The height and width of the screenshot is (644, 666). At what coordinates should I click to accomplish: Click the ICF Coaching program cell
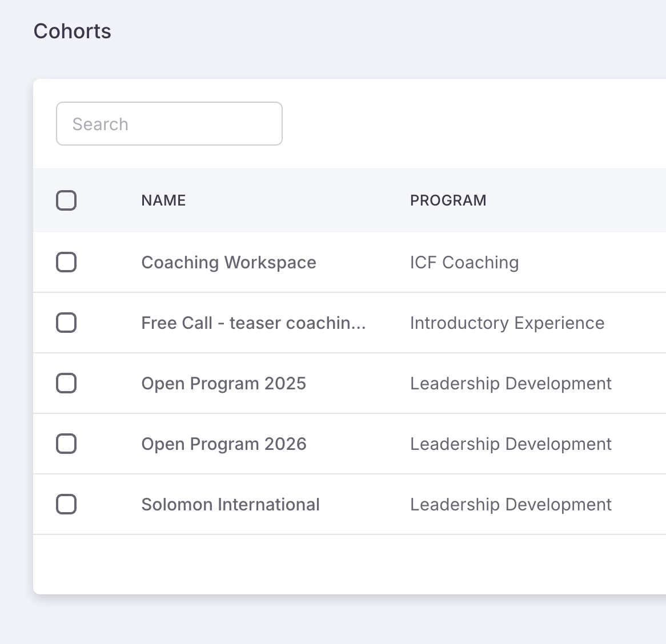coord(464,263)
